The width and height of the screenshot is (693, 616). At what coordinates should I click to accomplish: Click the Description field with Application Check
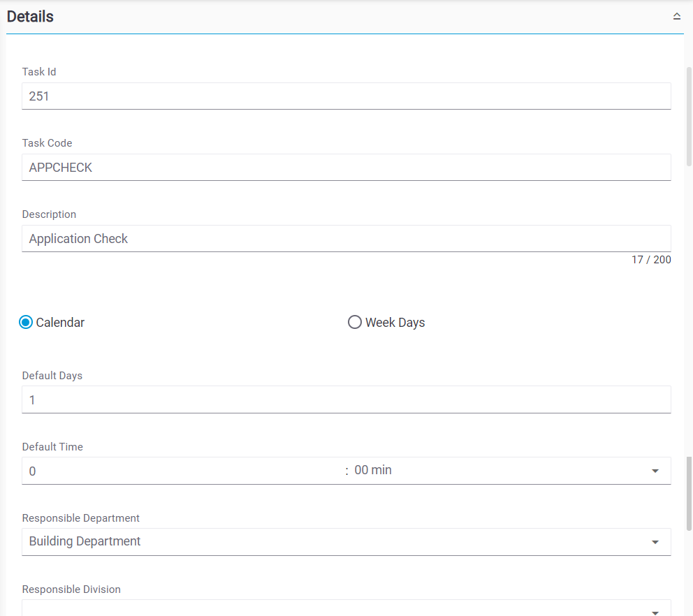(x=346, y=239)
